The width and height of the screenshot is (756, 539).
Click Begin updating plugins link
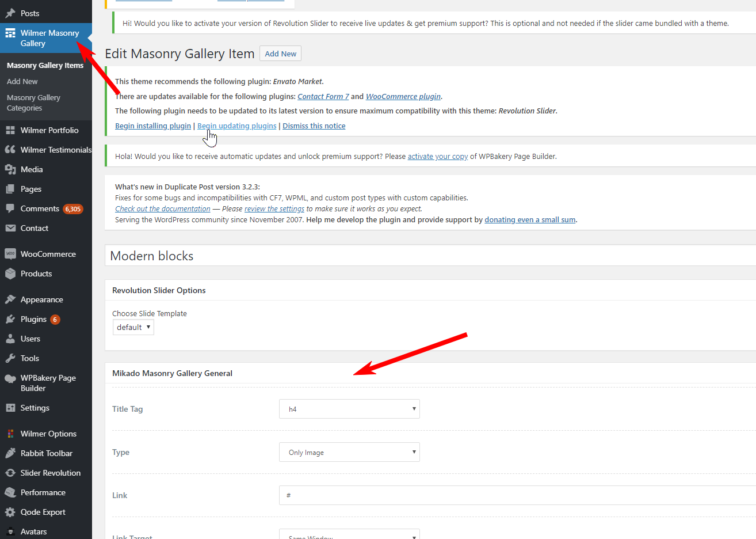point(237,126)
